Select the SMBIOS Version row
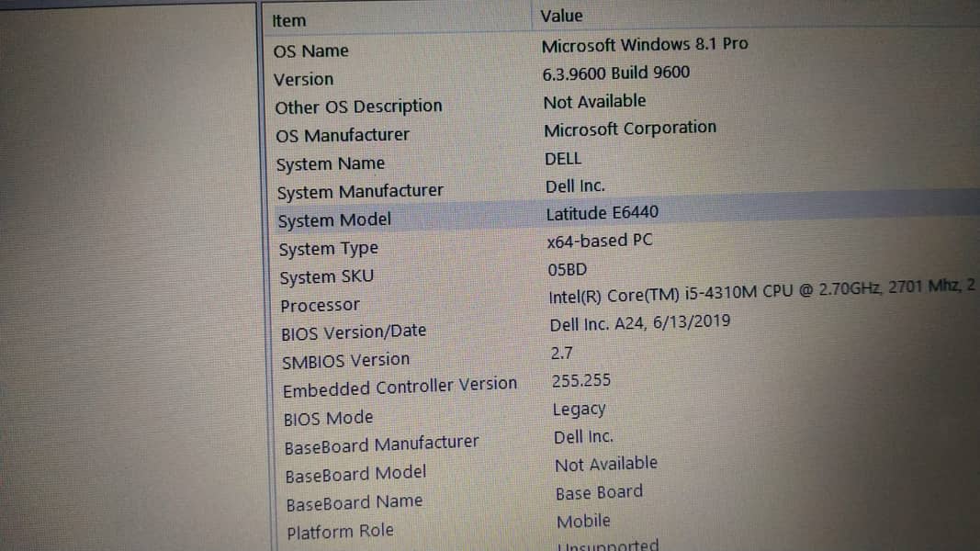Screen dimensions: 980x551 pyautogui.click(x=345, y=361)
